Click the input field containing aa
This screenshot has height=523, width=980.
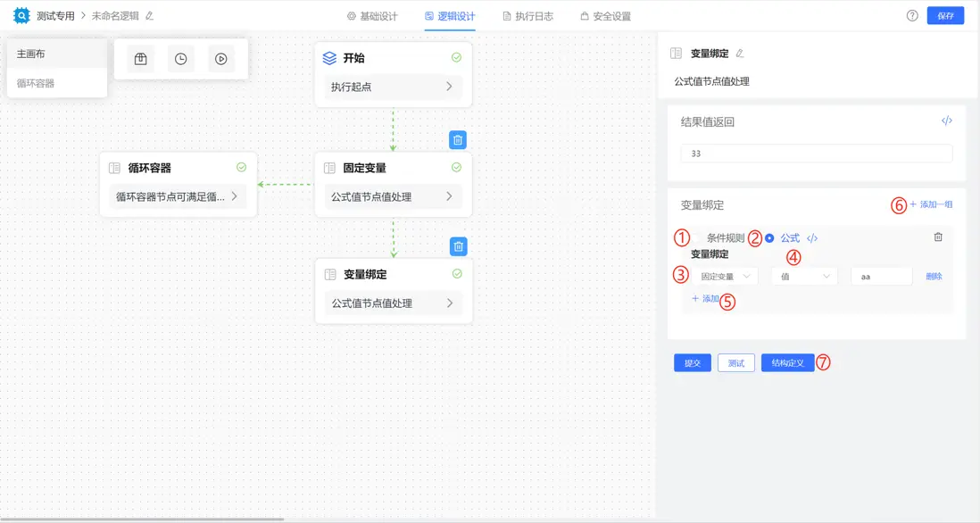tap(881, 276)
